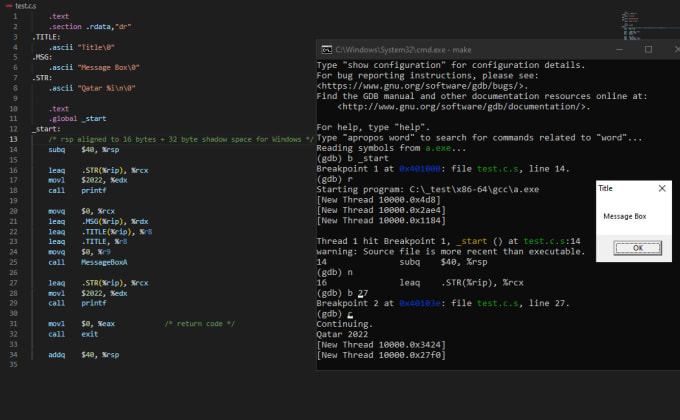
Task: Click "movq $0, %r9" line
Action: click(x=79, y=252)
